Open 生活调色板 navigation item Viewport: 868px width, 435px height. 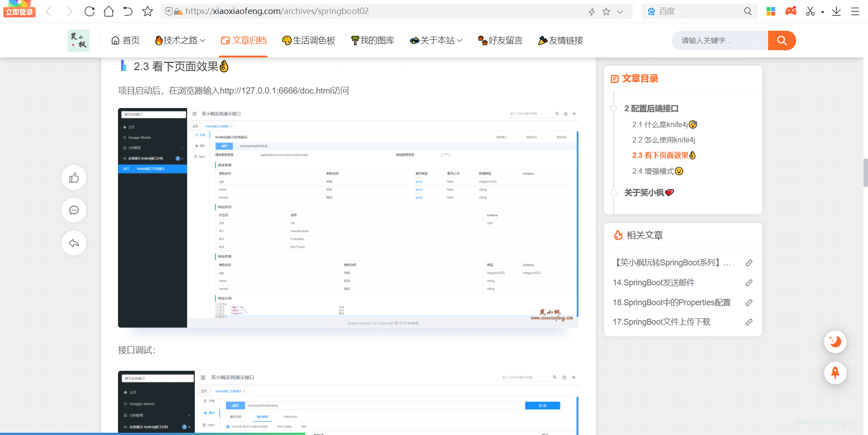coord(309,40)
